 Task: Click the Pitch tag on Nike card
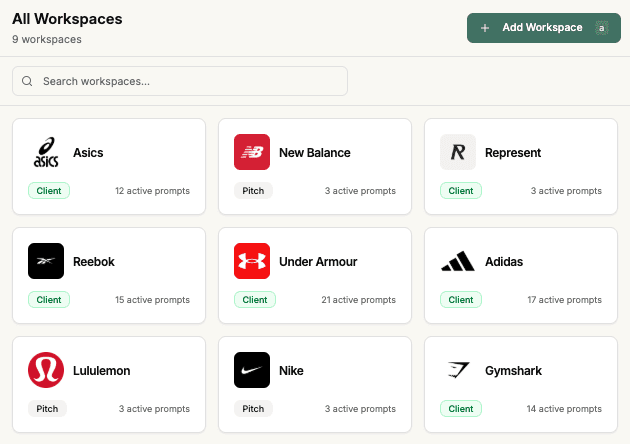[x=254, y=408]
